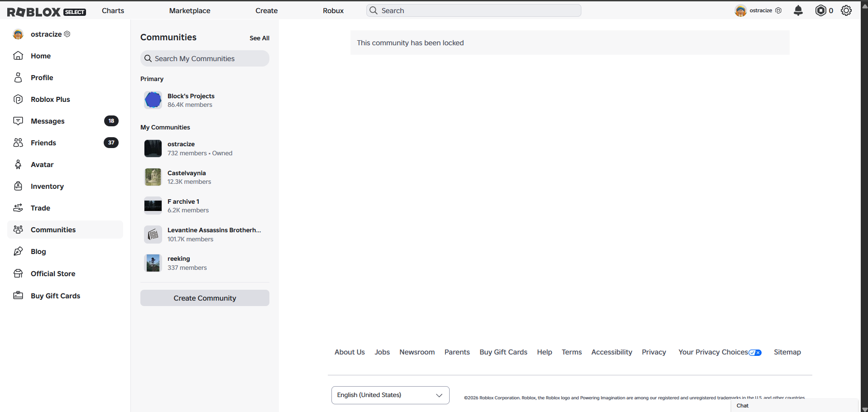This screenshot has width=868, height=412.
Task: Open the Chat bar at bottom right
Action: [795, 406]
